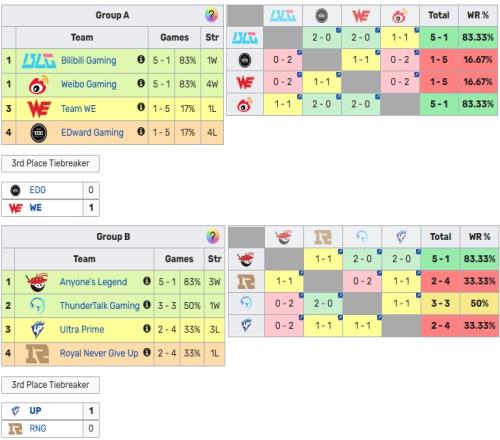Screen dimensions: 500x440
Task: Toggle the Group B 3rd Place Tiebreaker section
Action: pyautogui.click(x=50, y=385)
